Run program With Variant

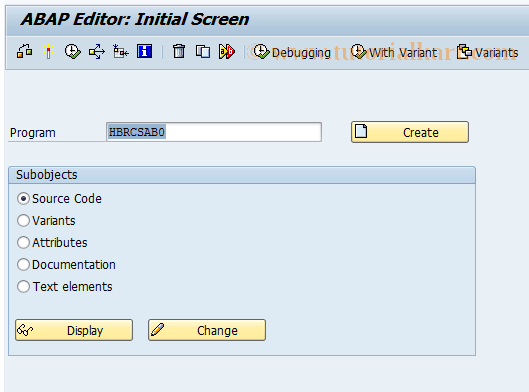click(393, 52)
